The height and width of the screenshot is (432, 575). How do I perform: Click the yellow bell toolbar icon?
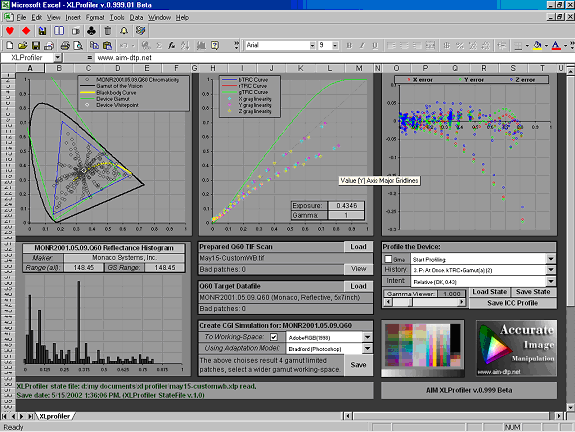[124, 31]
